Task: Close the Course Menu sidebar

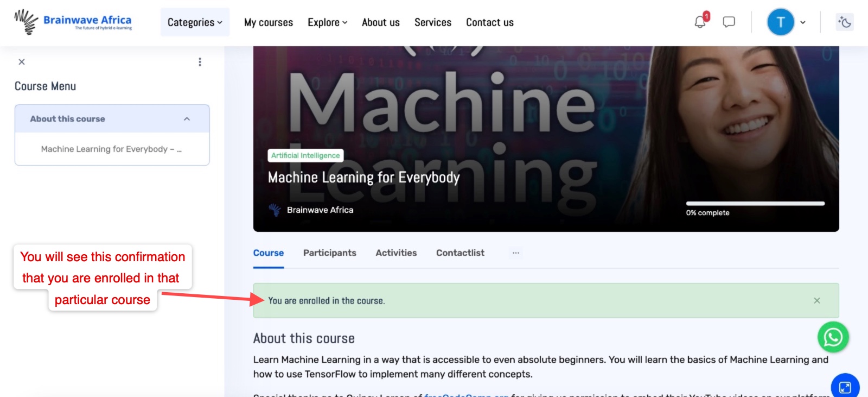Action: pos(22,62)
